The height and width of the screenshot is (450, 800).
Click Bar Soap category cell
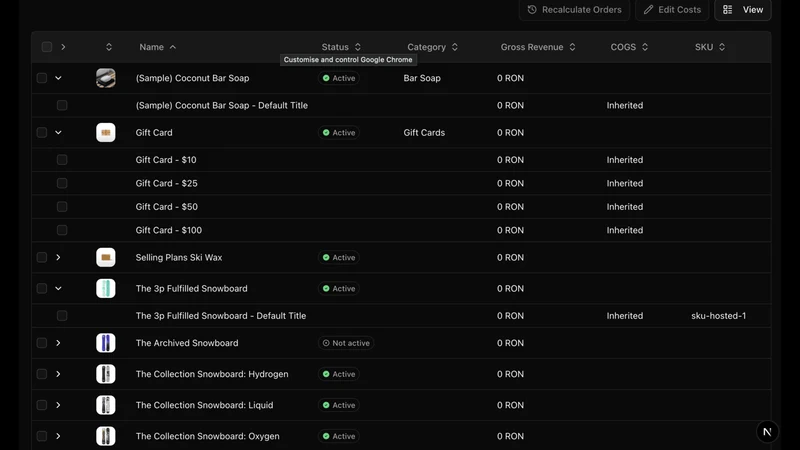tap(422, 78)
